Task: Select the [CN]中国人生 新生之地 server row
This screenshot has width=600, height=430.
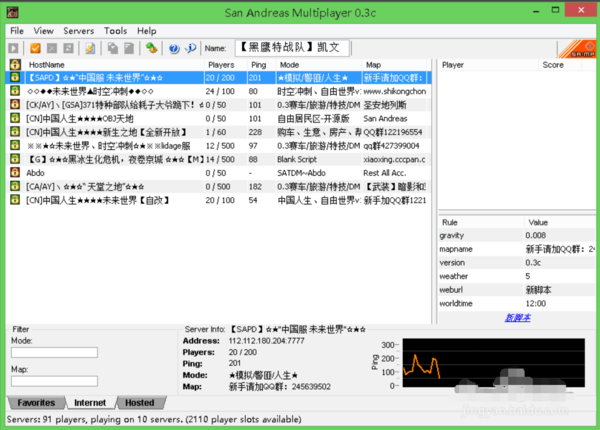Action: 218,132
